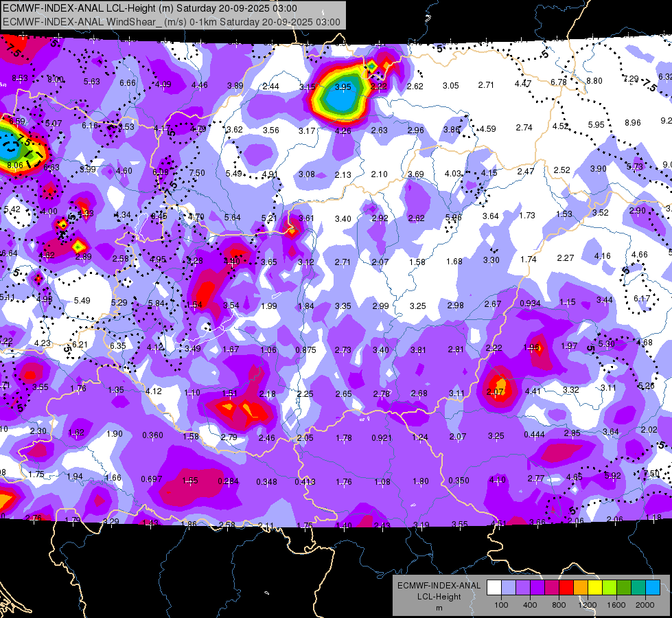This screenshot has height=618, width=672.
Task: Click the wind shear value 5.95
Action: click(596, 125)
